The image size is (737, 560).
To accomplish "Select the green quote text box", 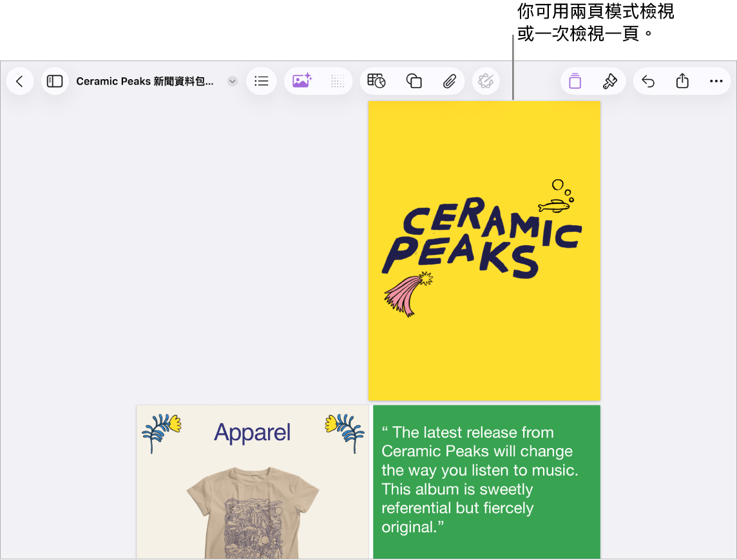I will [x=486, y=482].
